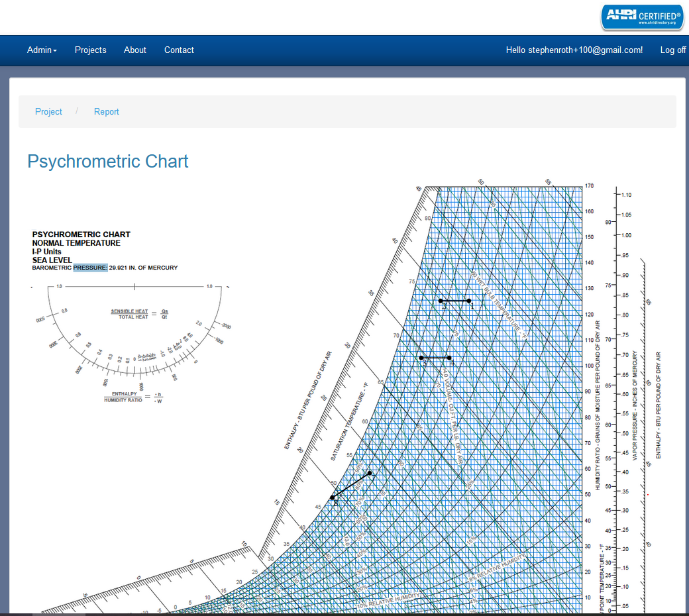Click the PSYCHROMETRIC CHART title text
This screenshot has height=616, width=689.
point(81,234)
